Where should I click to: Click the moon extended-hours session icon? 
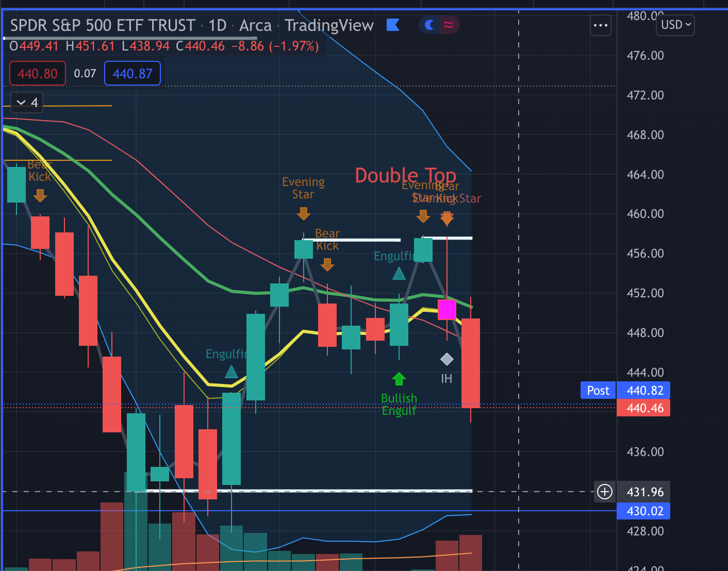[x=429, y=25]
